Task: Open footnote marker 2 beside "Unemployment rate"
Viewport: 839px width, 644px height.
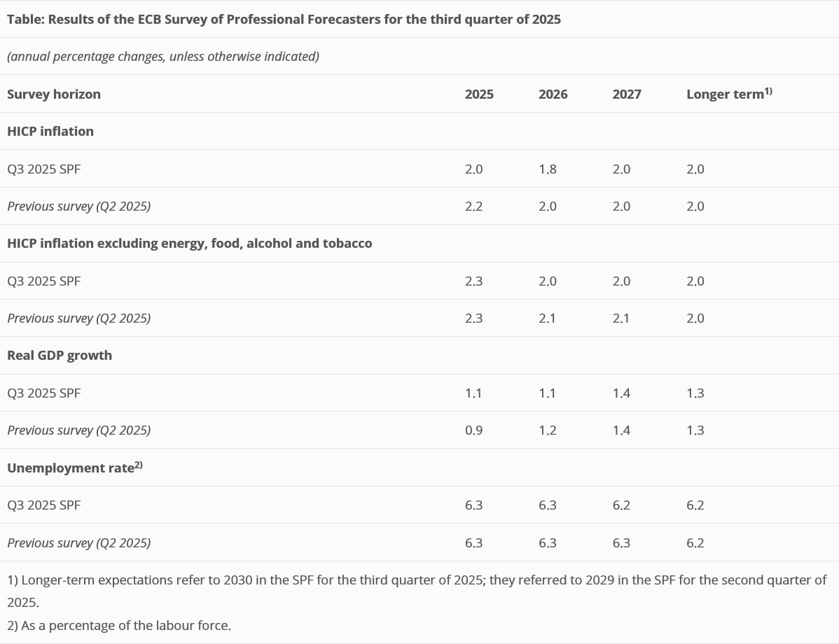Action: coord(138,465)
